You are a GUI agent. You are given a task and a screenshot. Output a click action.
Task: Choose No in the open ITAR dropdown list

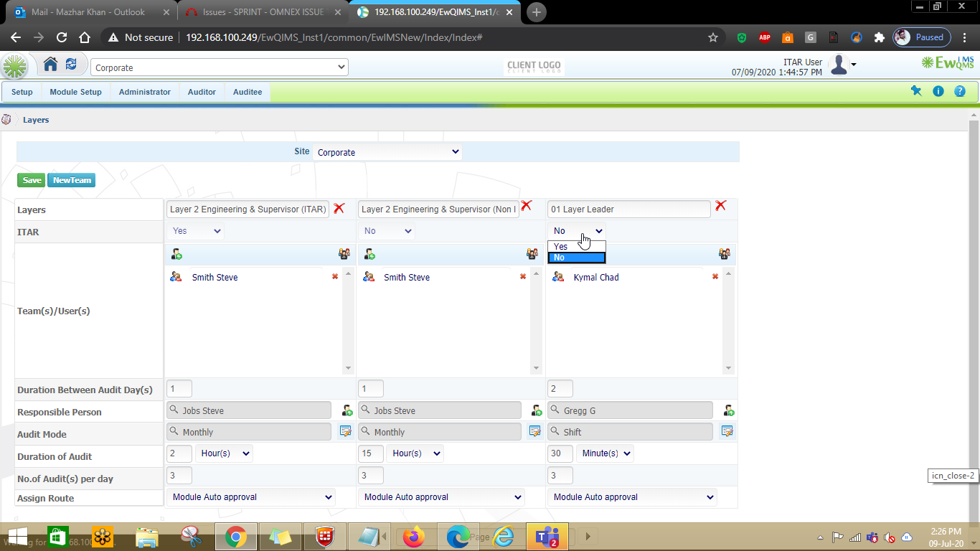pos(577,258)
